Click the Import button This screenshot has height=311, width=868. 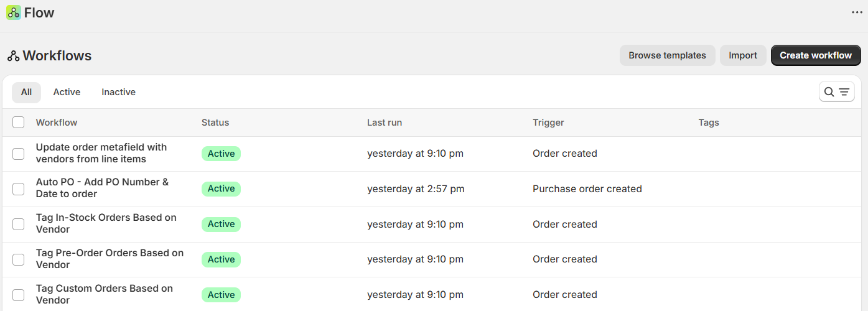(743, 55)
